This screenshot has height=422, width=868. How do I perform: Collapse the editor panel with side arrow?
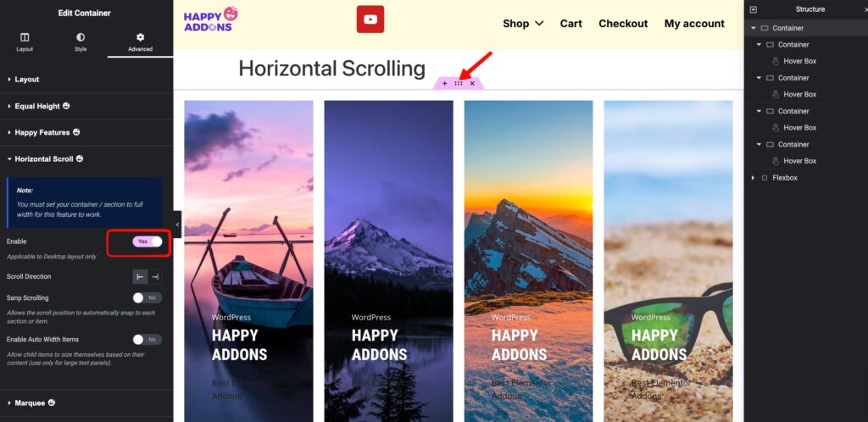coord(177,225)
